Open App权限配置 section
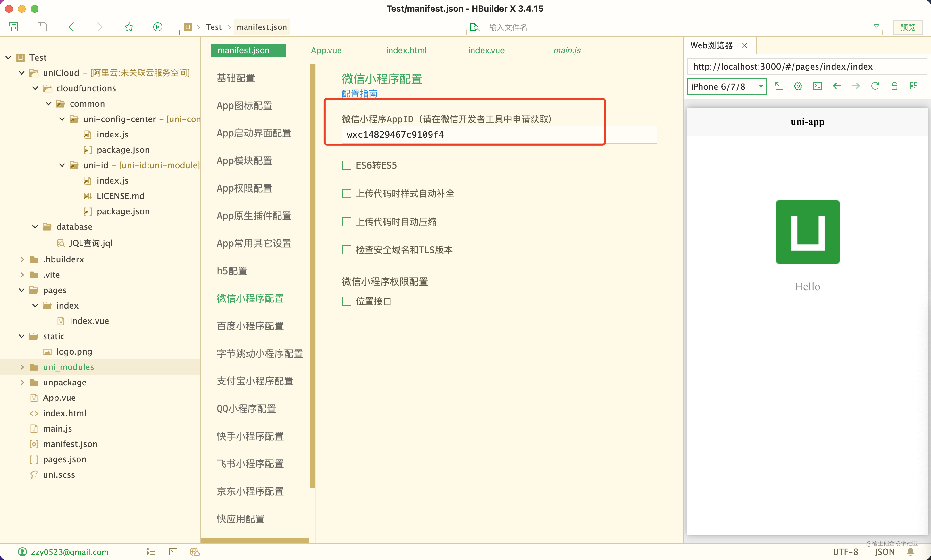Image resolution: width=931 pixels, height=560 pixels. pyautogui.click(x=245, y=188)
